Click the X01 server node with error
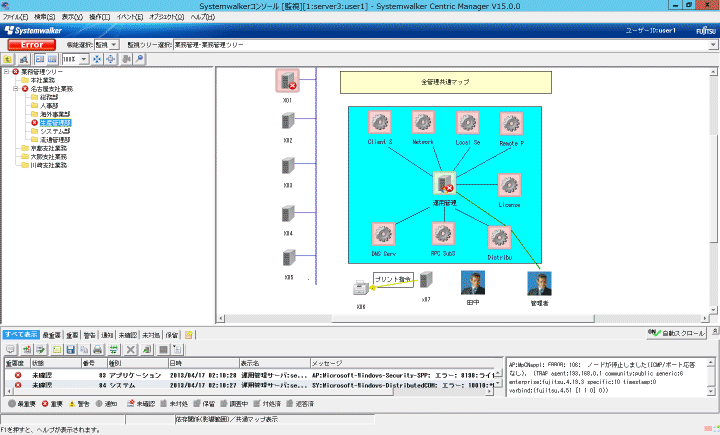 click(288, 82)
